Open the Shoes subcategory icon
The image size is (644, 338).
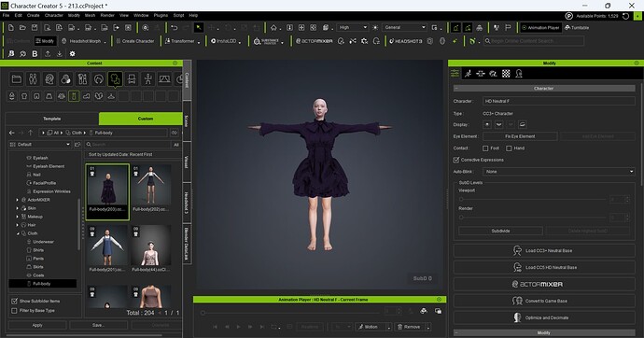[86, 96]
